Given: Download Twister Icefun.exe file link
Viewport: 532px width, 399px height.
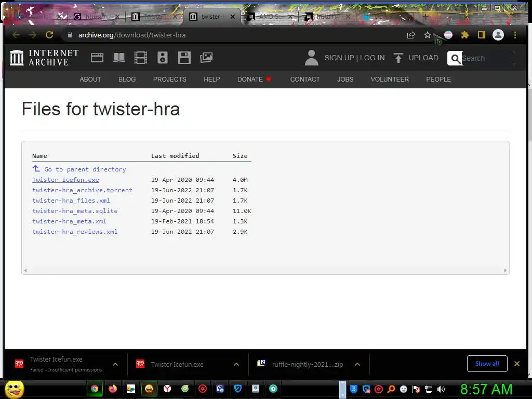Looking at the screenshot, I should (65, 180).
